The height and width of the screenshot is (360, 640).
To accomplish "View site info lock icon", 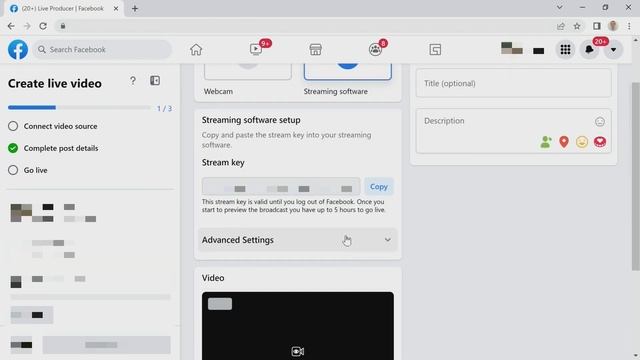I will click(62, 26).
